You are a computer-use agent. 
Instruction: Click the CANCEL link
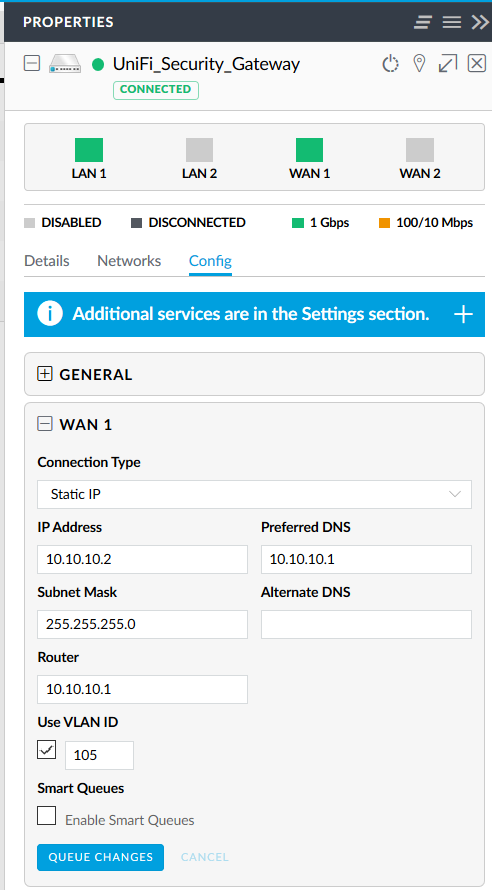pos(205,857)
